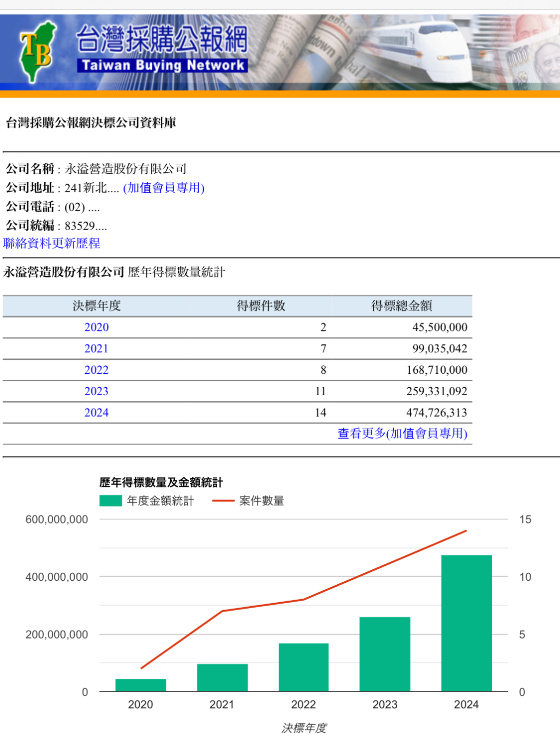Open the 2024 award year link

pyautogui.click(x=96, y=413)
